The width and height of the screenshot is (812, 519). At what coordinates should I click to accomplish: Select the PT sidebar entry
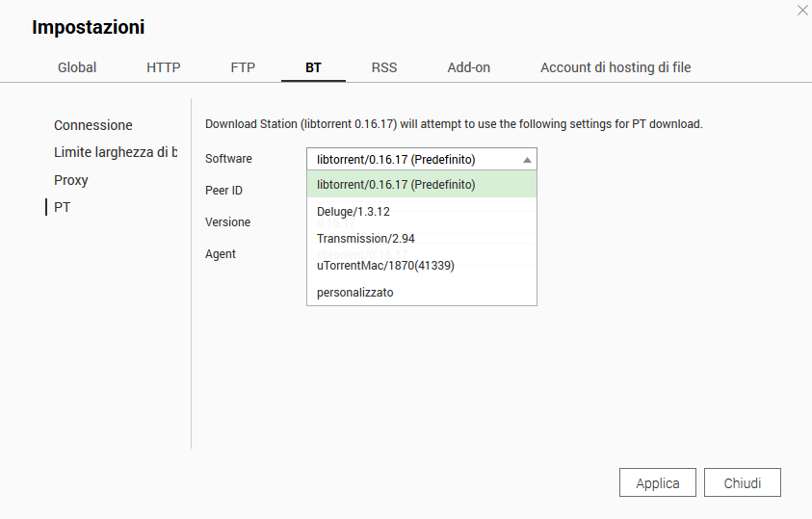[63, 207]
